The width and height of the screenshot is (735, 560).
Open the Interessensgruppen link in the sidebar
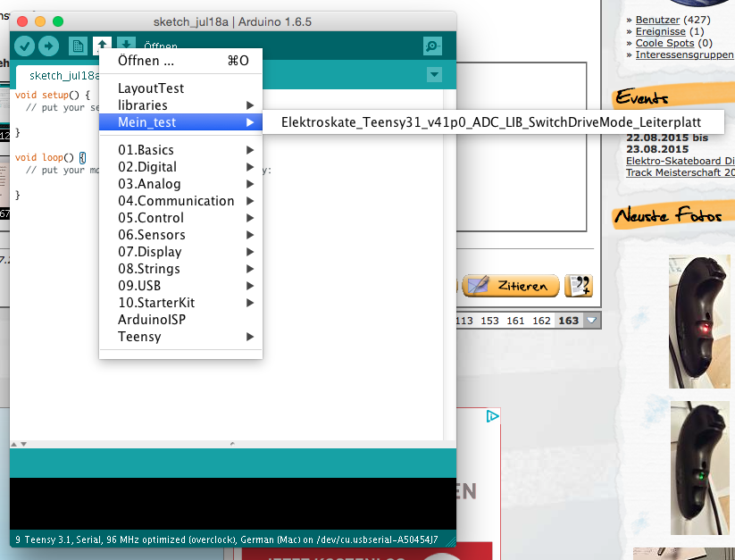coord(684,54)
